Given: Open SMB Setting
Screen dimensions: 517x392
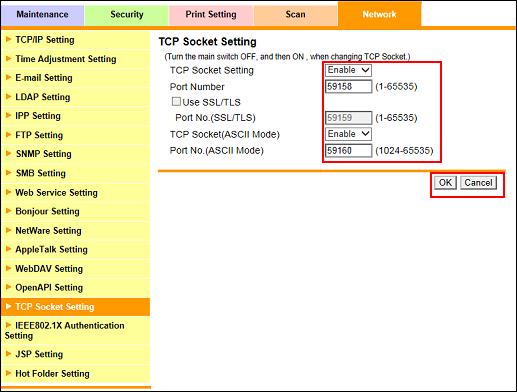Looking at the screenshot, I should click(x=76, y=173).
